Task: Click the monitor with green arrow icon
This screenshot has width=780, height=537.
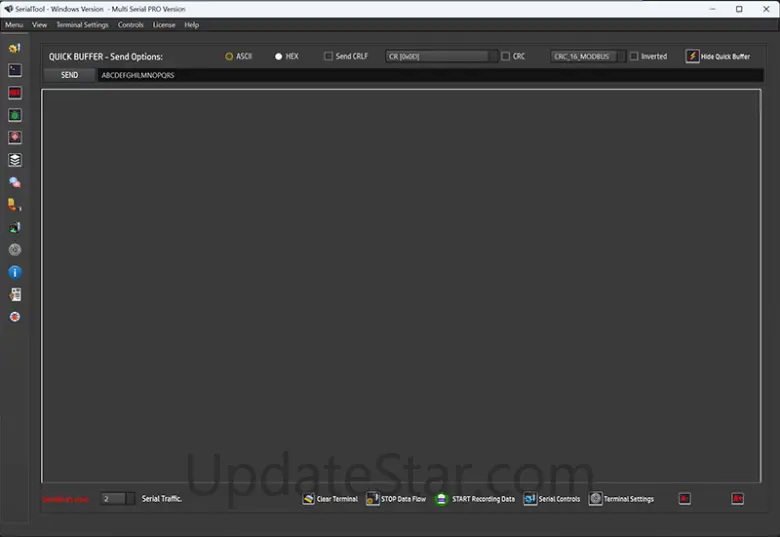Action: [x=15, y=228]
